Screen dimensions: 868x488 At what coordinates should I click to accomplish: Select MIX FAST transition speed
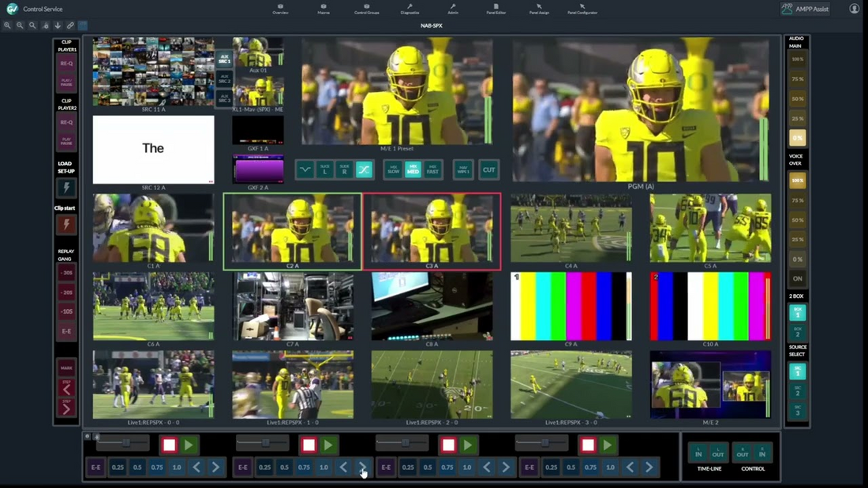coord(432,169)
